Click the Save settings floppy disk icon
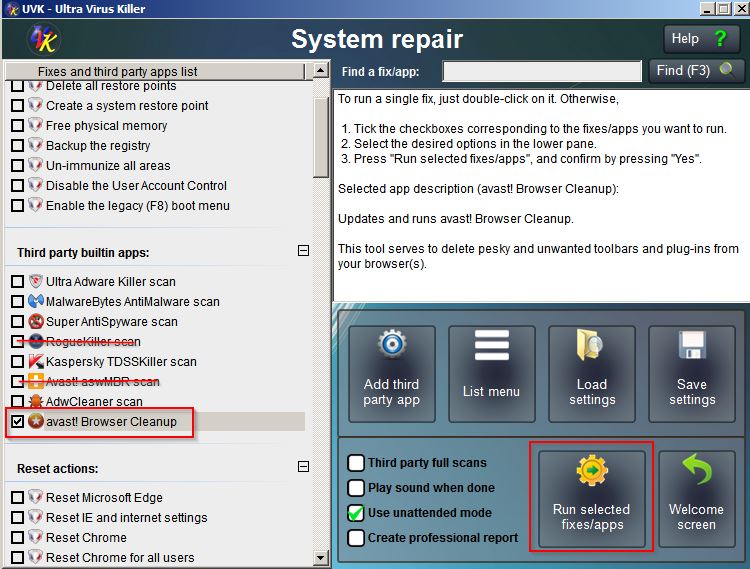750x569 pixels. 692,345
